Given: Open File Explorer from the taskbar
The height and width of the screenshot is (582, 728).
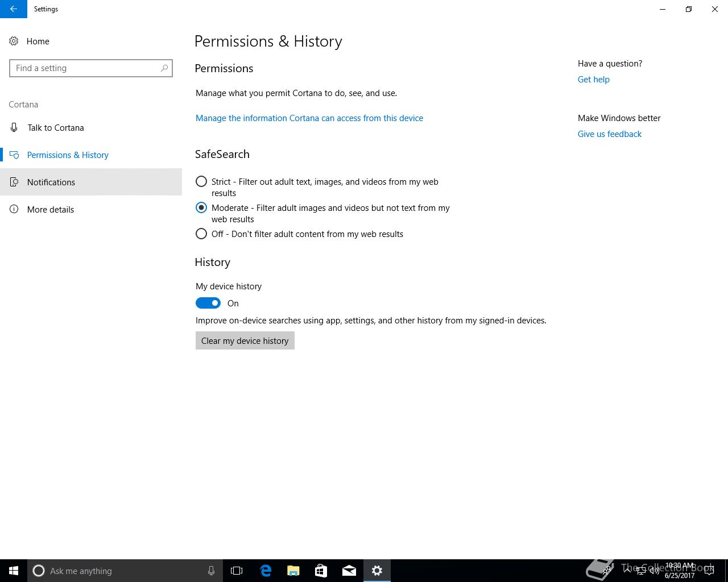Looking at the screenshot, I should [293, 571].
